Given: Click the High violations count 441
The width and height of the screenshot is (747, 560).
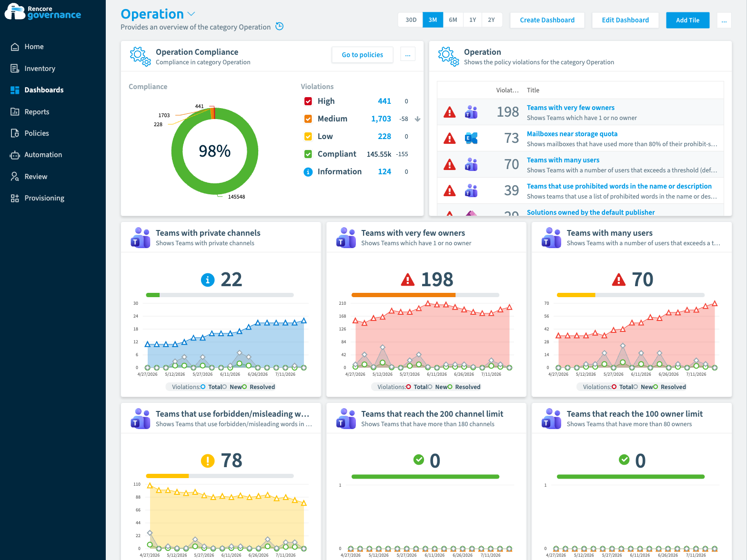Looking at the screenshot, I should coord(384,101).
